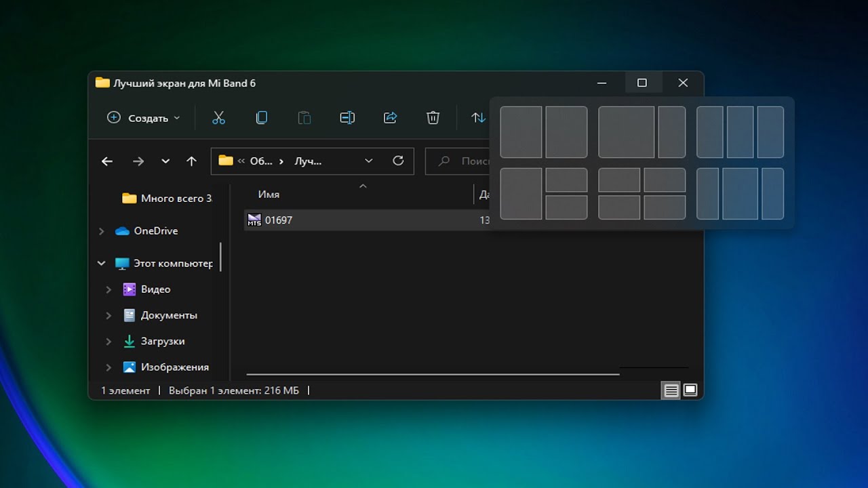Refresh the current folder
This screenshot has height=488, width=868.
coord(398,161)
